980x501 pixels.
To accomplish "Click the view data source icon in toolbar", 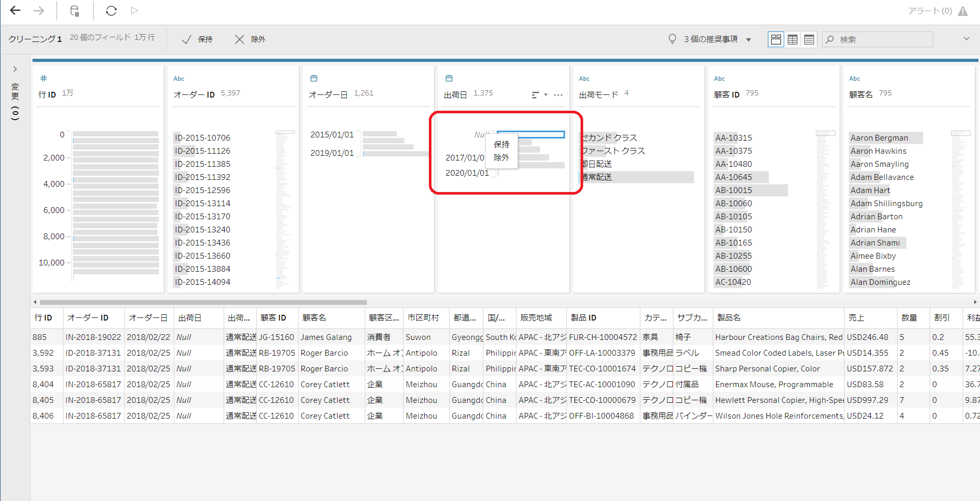I will pyautogui.click(x=74, y=10).
